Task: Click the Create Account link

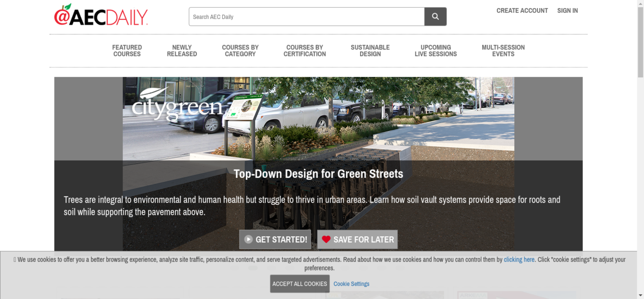Action: click(x=522, y=11)
